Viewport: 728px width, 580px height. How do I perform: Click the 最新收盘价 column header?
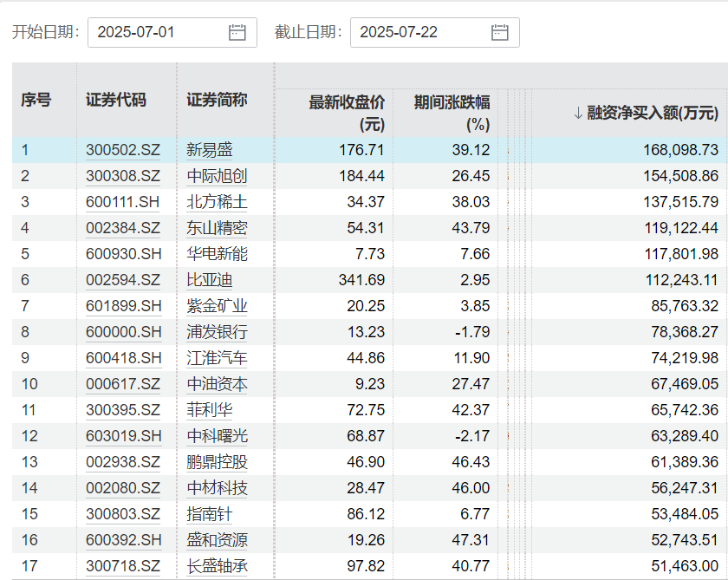pyautogui.click(x=347, y=113)
